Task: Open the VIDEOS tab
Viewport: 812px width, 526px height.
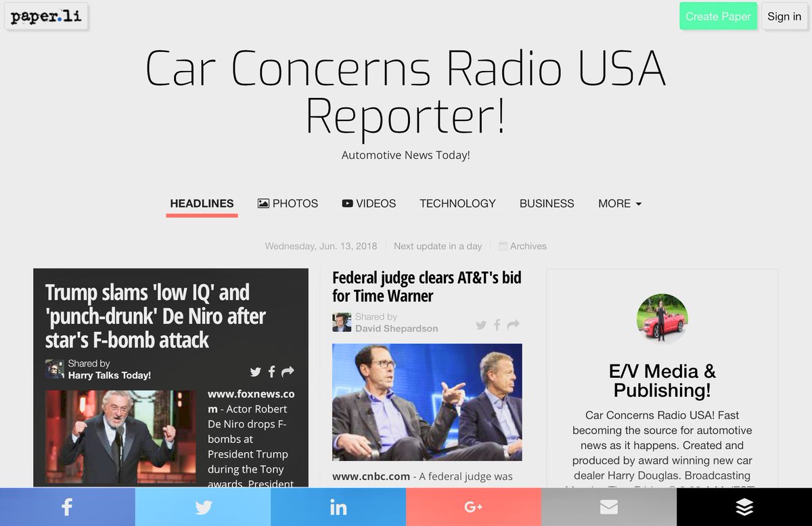Action: click(369, 204)
